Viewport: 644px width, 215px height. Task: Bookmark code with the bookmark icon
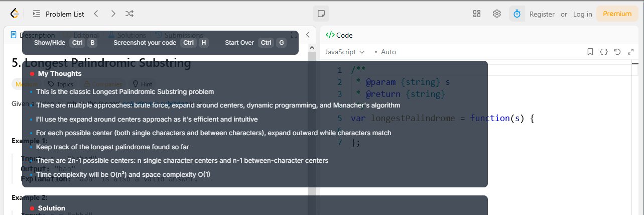(591, 52)
